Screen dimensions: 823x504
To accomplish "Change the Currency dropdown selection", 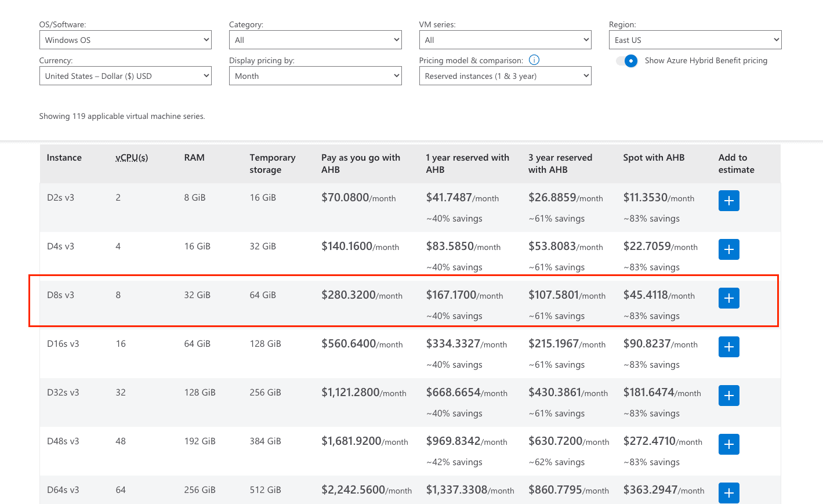I will (x=125, y=76).
